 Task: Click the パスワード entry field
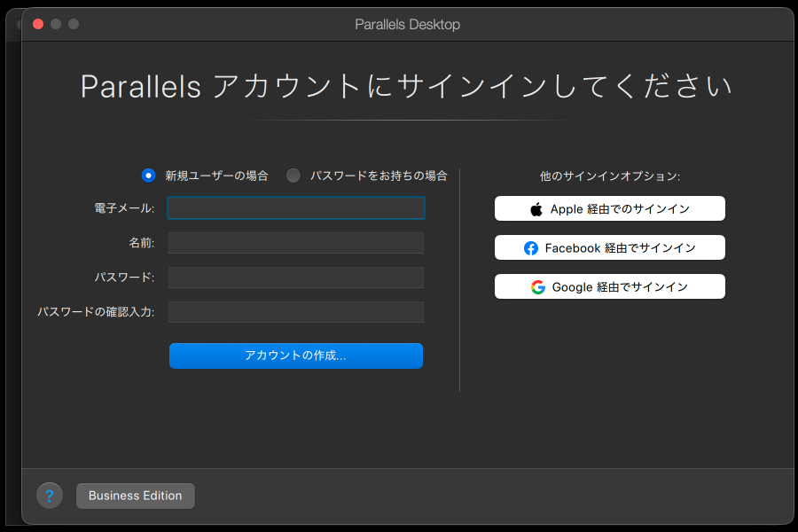point(295,277)
